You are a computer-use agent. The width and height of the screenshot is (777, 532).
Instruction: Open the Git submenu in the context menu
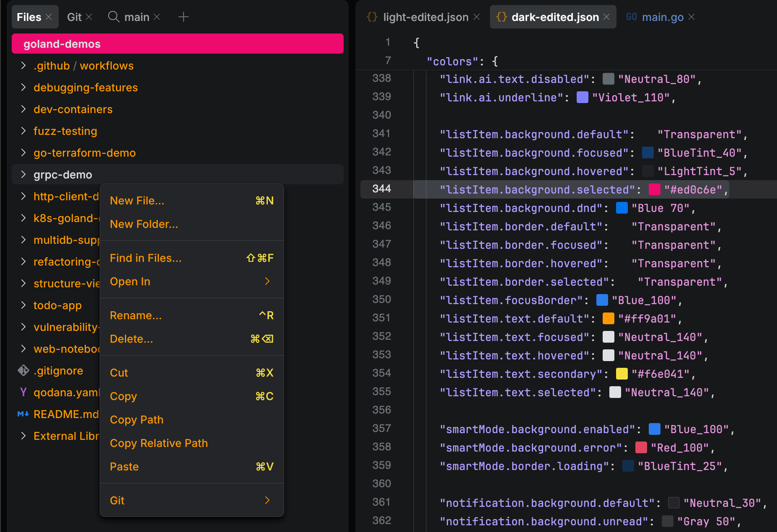[x=117, y=500]
